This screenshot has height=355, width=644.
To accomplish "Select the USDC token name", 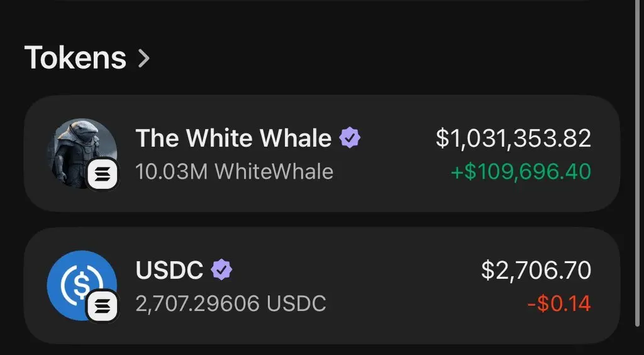I will tap(169, 271).
